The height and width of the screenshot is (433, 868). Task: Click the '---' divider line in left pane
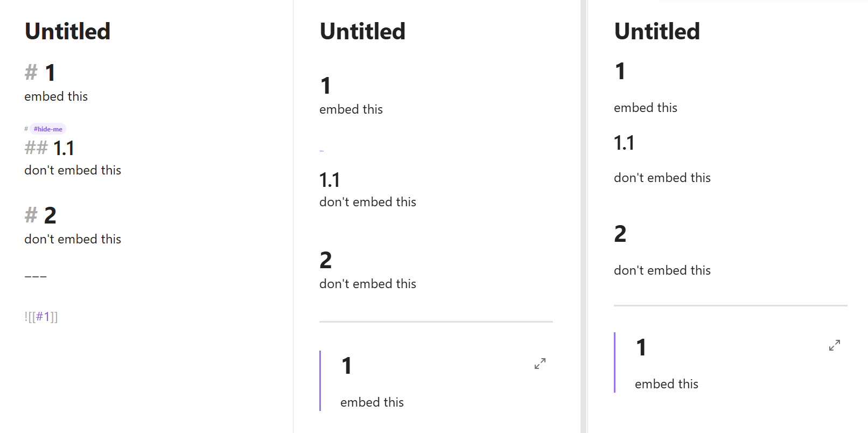pos(36,276)
